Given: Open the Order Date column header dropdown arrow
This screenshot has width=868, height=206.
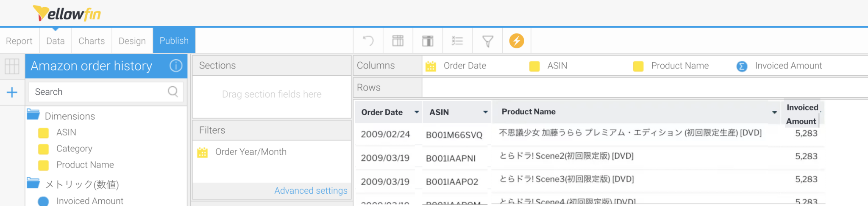Looking at the screenshot, I should (x=417, y=112).
